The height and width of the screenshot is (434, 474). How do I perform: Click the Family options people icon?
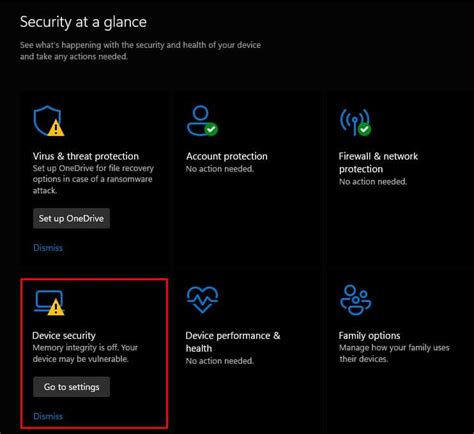point(355,300)
